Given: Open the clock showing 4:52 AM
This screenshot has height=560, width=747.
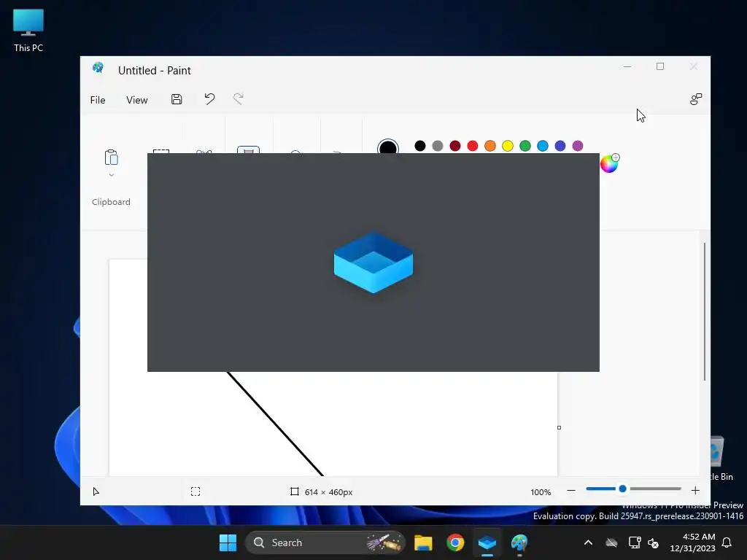Looking at the screenshot, I should (x=693, y=542).
